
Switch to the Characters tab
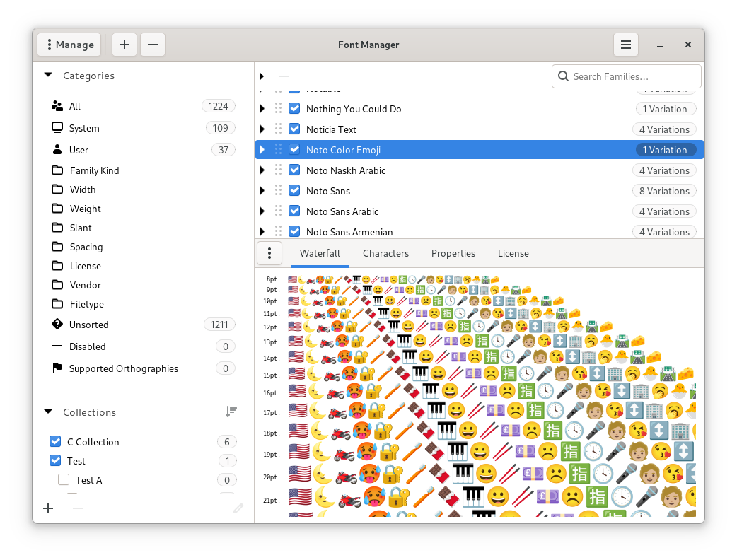click(x=385, y=253)
